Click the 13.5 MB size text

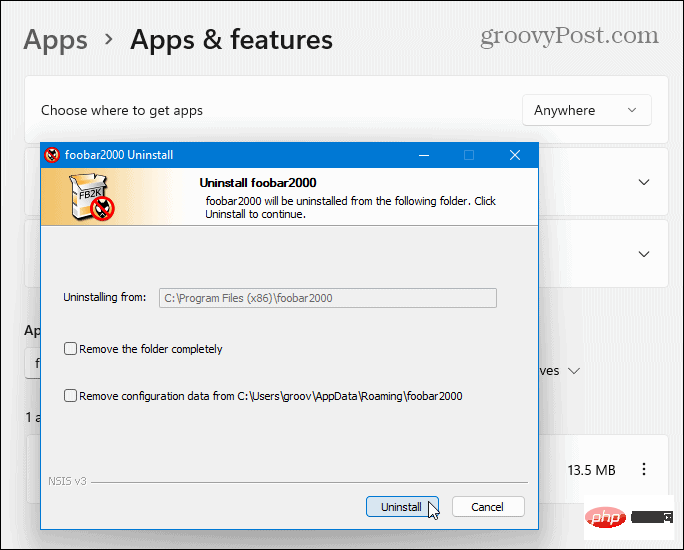tap(591, 470)
